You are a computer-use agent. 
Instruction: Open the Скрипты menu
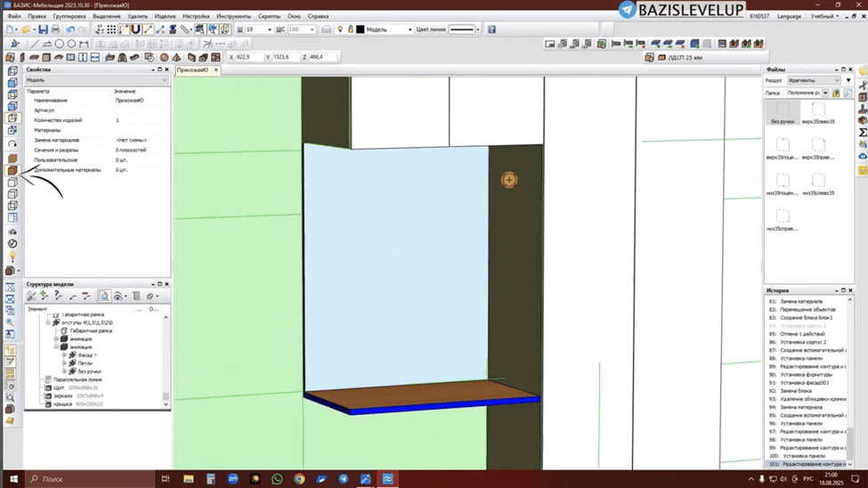269,16
